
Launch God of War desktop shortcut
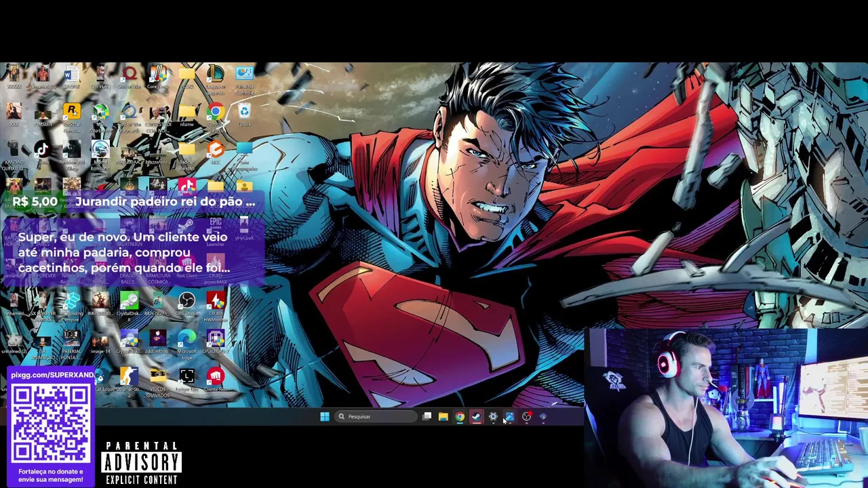(129, 77)
